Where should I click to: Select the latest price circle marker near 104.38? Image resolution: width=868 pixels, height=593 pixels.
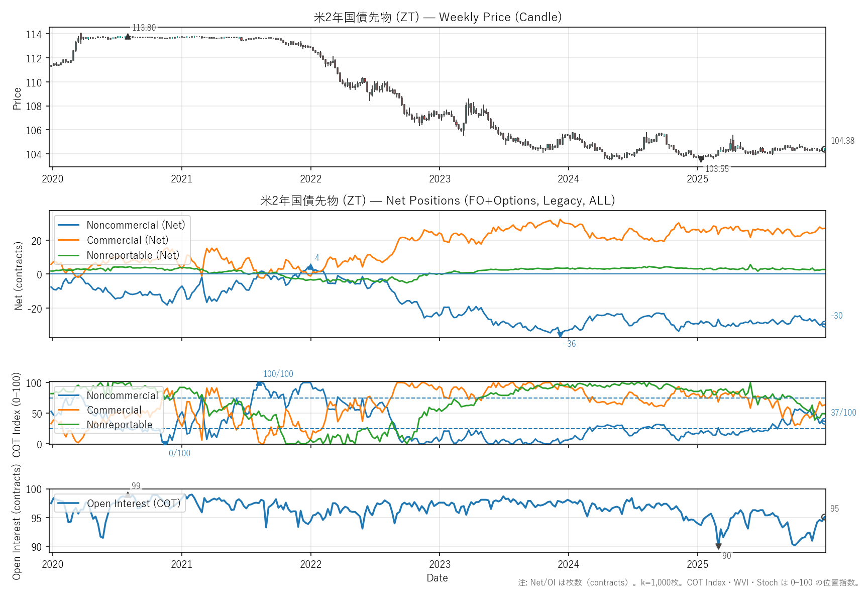(x=824, y=149)
